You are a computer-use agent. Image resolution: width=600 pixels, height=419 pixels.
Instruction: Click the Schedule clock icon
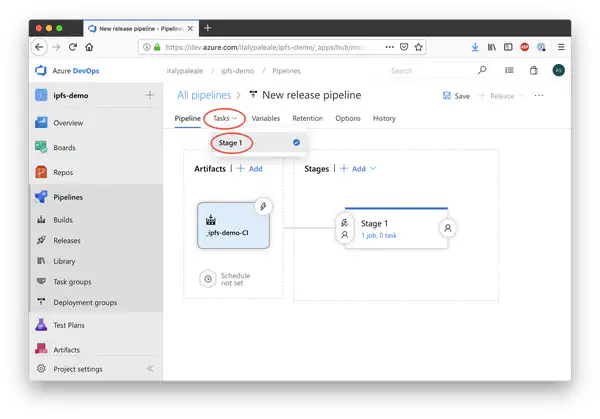point(207,279)
